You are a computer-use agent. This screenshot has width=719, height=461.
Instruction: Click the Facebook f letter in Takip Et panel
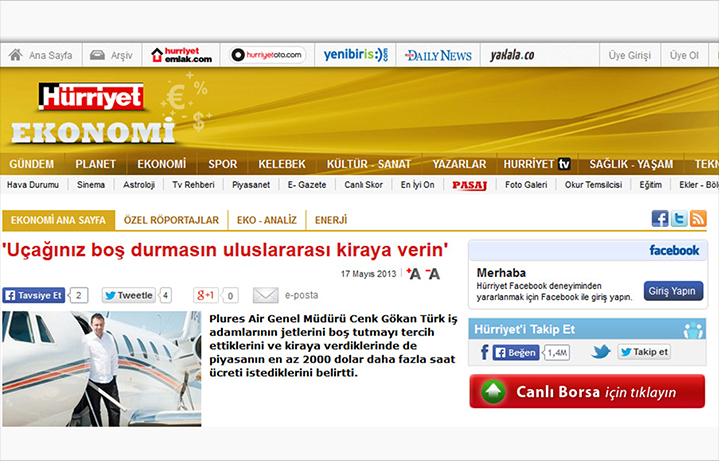click(484, 352)
